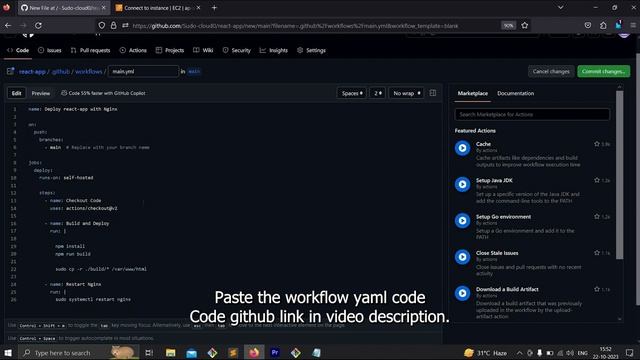Open the Insights repository tab
Image resolution: width=640 pixels, height=360 pixels.
(273, 50)
